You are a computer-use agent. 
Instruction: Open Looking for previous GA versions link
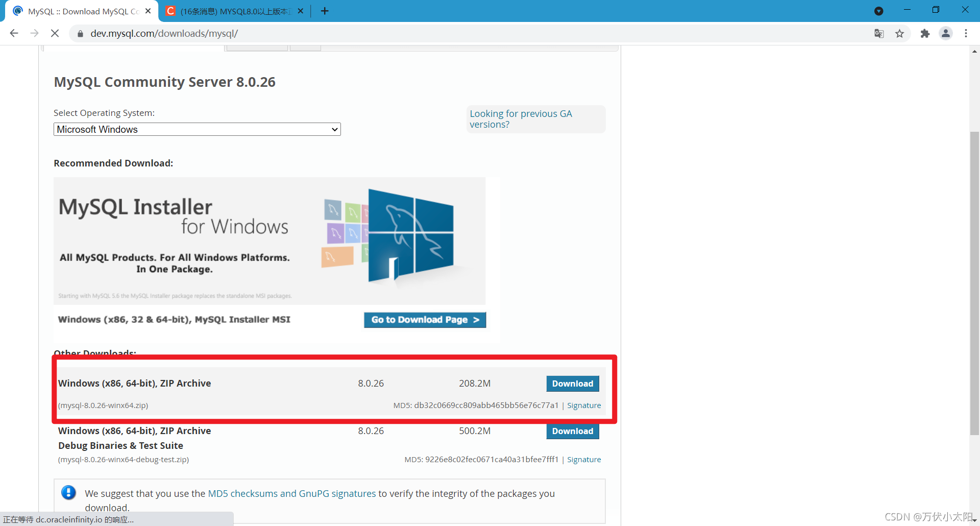tap(521, 119)
